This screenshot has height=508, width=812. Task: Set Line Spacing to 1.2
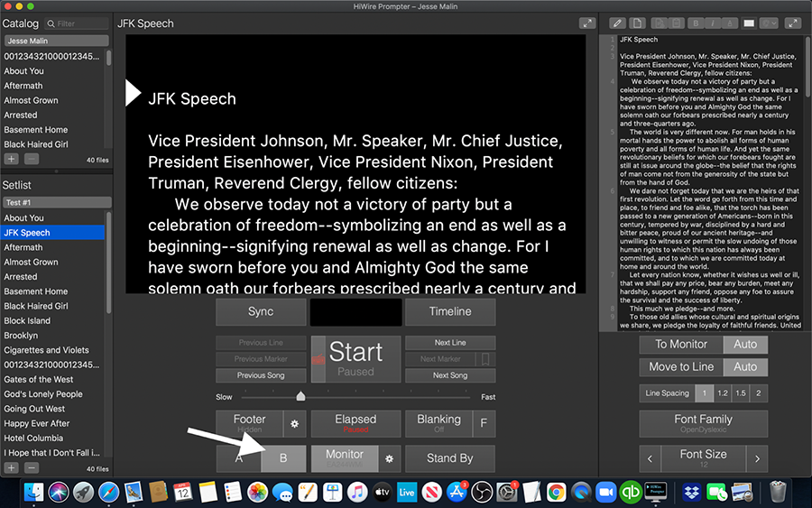[x=723, y=393]
